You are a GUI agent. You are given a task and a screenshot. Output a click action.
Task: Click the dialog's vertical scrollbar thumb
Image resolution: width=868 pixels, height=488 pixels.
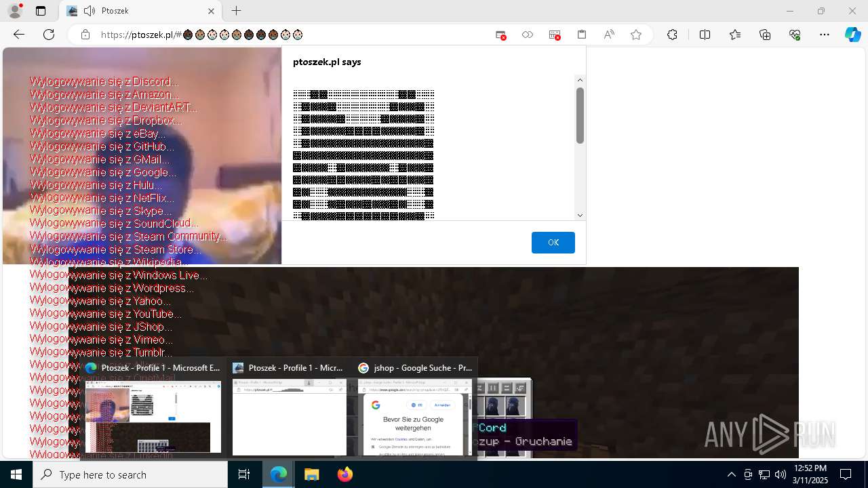580,115
